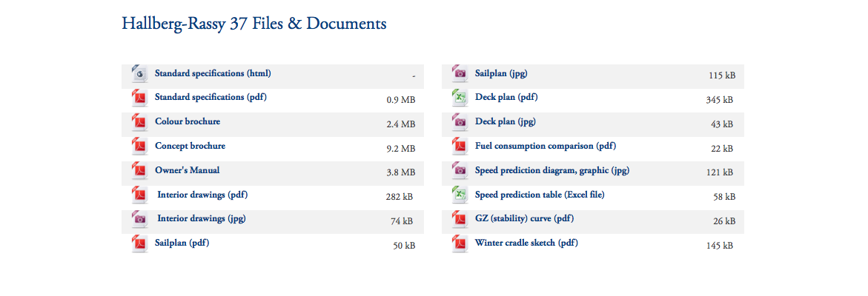This screenshot has width=868, height=296.
Task: Click the camera icon beside Deck plan (jpg)
Action: (460, 123)
